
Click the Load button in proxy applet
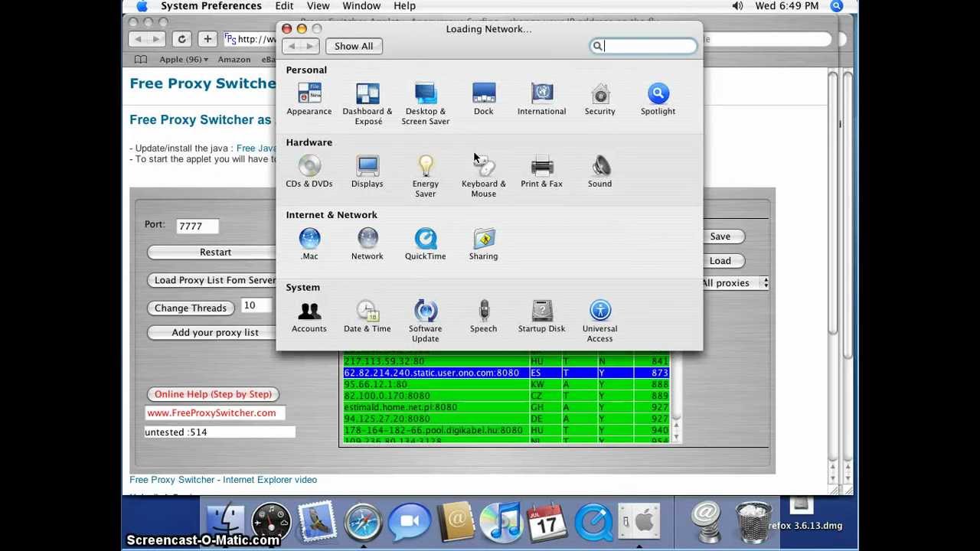tap(720, 261)
